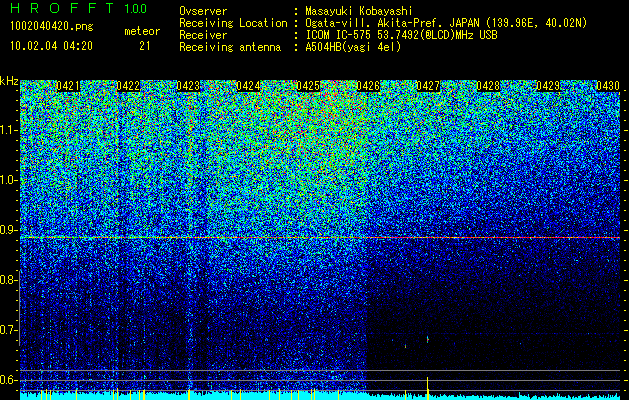This screenshot has height=400, width=629.
Task: Click the 0430 time marker
Action: point(608,86)
